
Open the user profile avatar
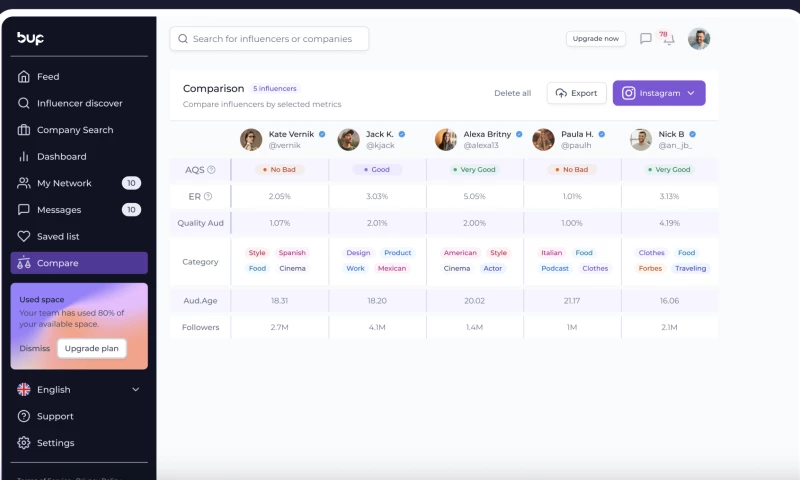[698, 39]
